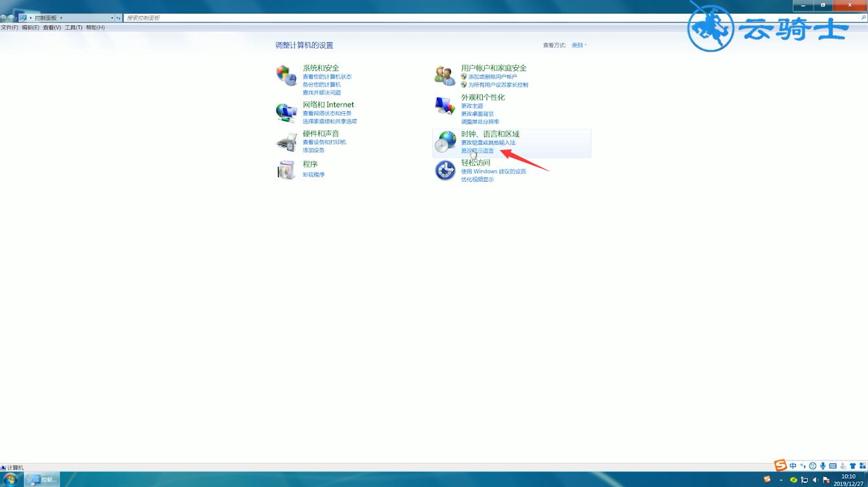Open the speaker volume tray icon

coord(815,480)
